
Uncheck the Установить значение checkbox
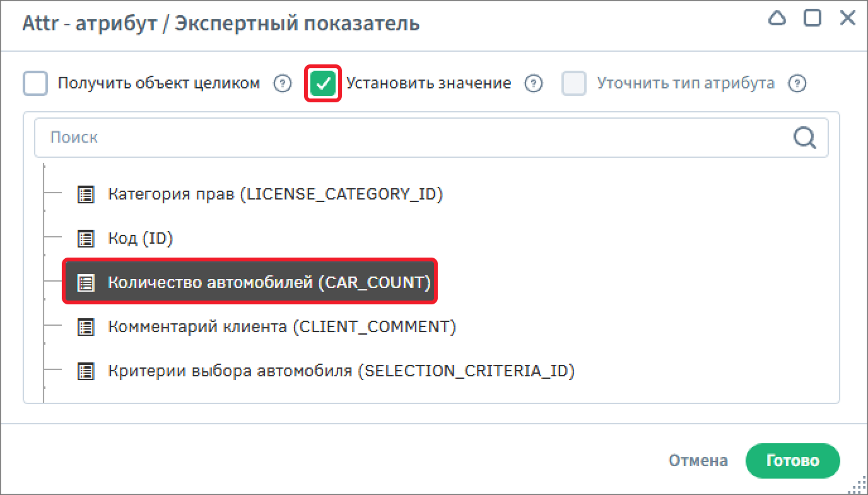[323, 83]
